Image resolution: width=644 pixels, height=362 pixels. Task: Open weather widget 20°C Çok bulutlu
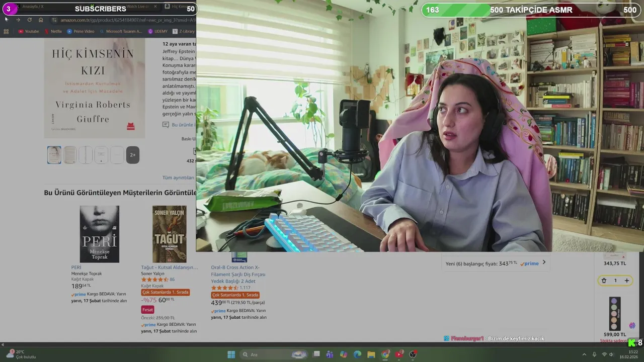[x=20, y=354]
